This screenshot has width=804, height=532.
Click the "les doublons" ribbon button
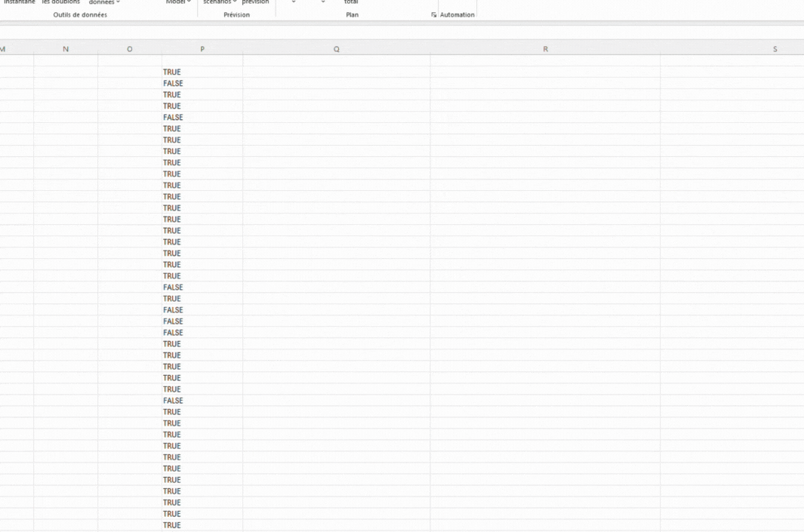(60, 2)
